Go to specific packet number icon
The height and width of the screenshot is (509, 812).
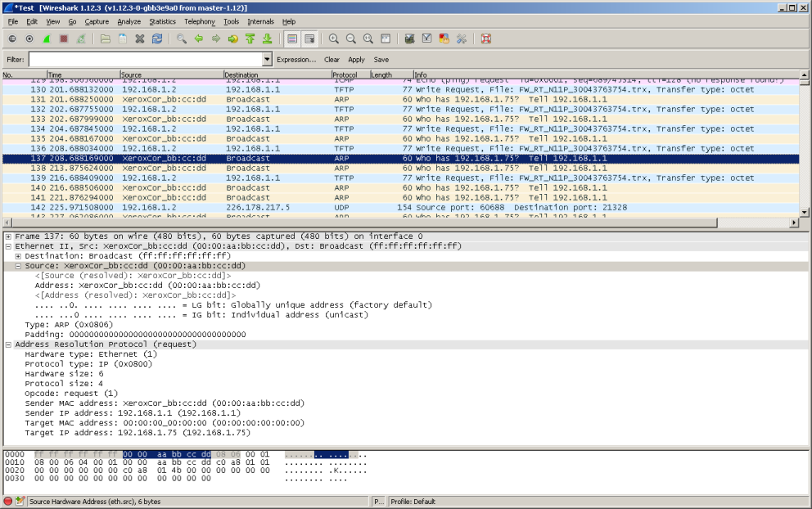233,38
